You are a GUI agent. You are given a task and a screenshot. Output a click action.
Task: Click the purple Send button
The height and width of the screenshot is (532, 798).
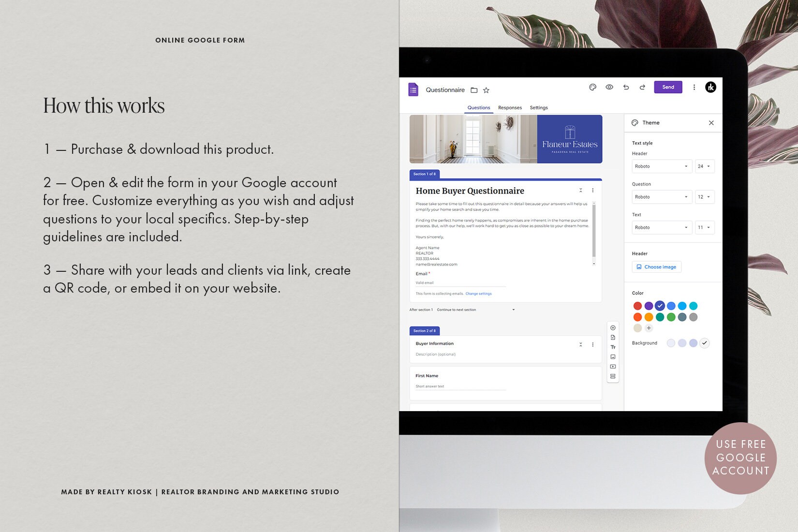(x=668, y=87)
